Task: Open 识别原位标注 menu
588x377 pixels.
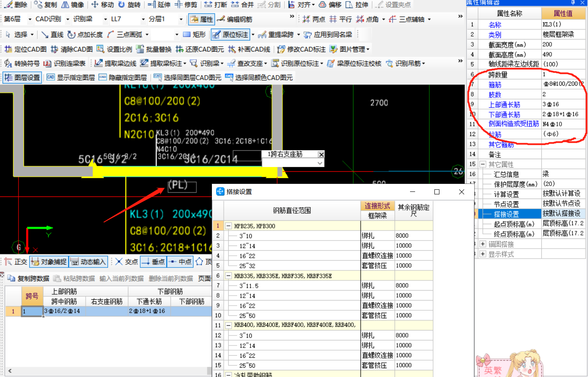Action: click(x=298, y=63)
